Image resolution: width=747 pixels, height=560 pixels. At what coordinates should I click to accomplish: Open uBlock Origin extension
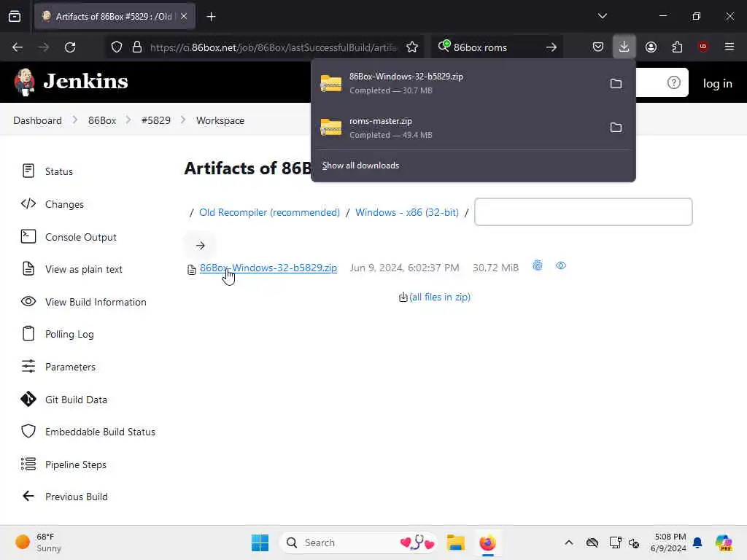(703, 47)
